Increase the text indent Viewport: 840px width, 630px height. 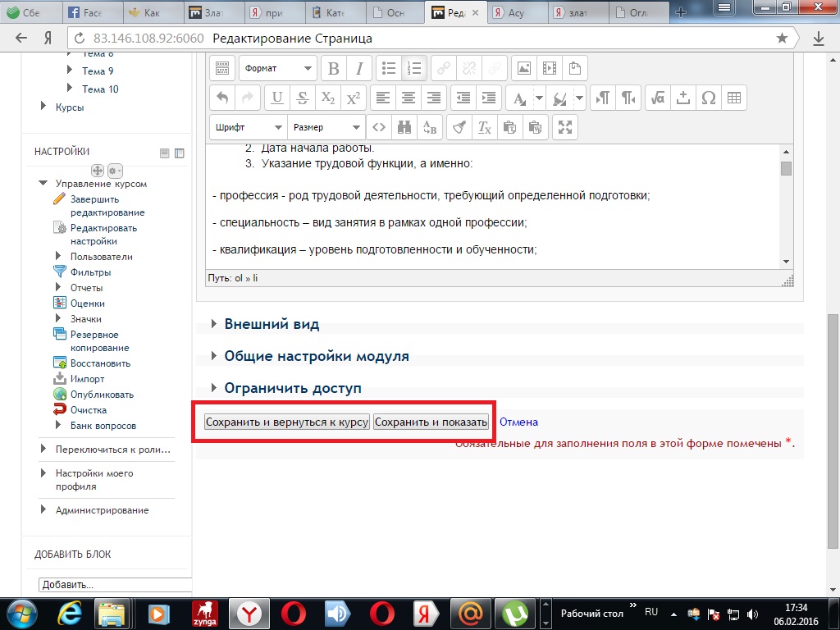(x=489, y=98)
